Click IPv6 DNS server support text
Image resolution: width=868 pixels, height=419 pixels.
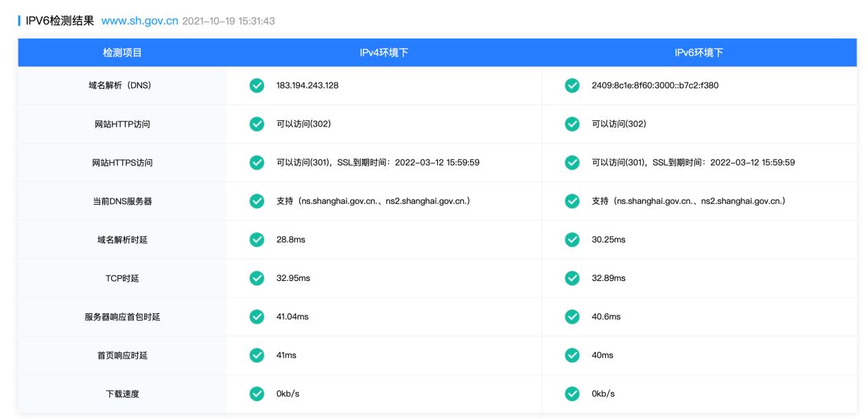(x=688, y=201)
